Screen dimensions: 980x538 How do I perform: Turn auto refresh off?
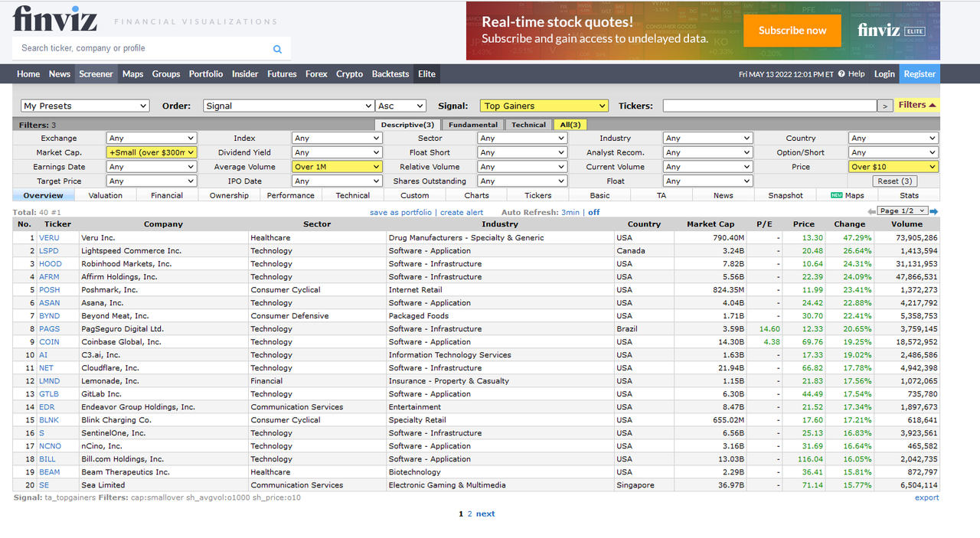(x=594, y=213)
